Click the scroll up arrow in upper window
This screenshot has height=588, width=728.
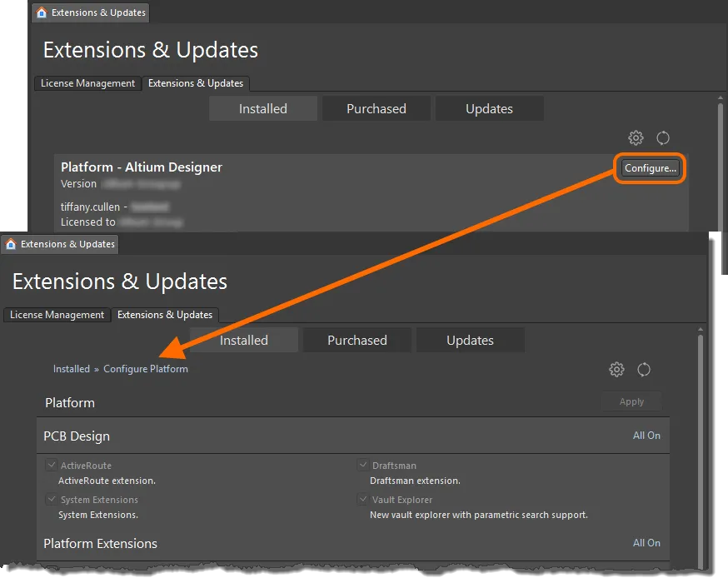[x=721, y=98]
